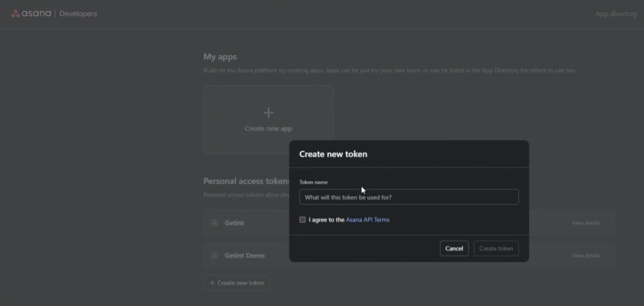Click the Getint Demo token user icon
The image size is (644, 306).
point(214,255)
